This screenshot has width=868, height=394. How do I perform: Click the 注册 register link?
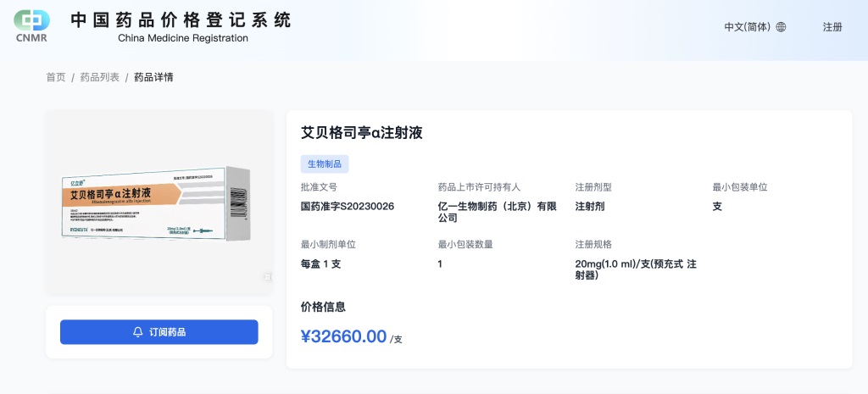(832, 27)
